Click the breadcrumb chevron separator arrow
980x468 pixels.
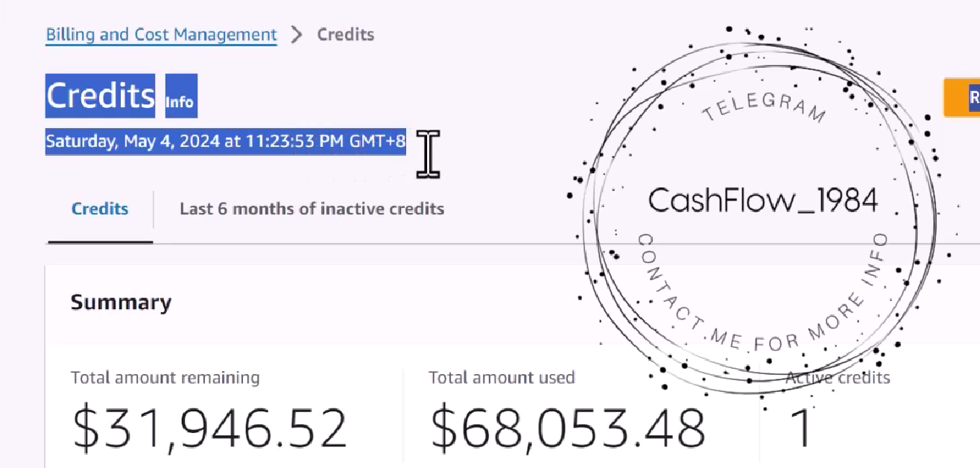(x=297, y=34)
